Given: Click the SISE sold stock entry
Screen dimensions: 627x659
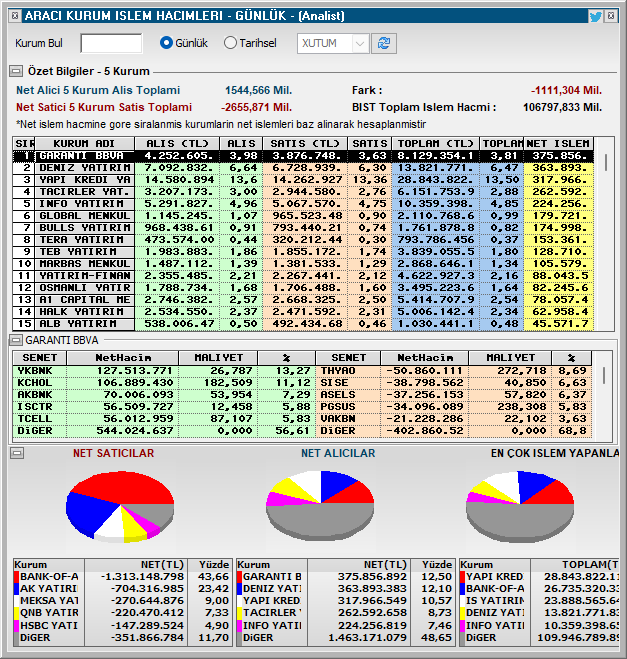Looking at the screenshot, I should 453,383.
